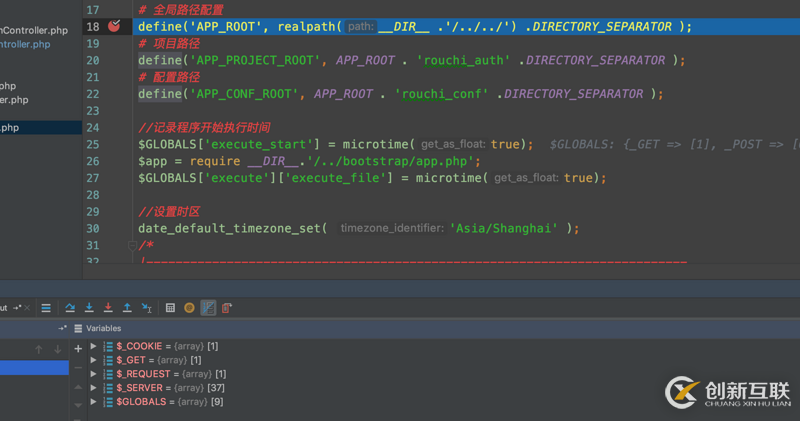Click the remove watch minus icon
The height and width of the screenshot is (421, 800).
coord(78,367)
